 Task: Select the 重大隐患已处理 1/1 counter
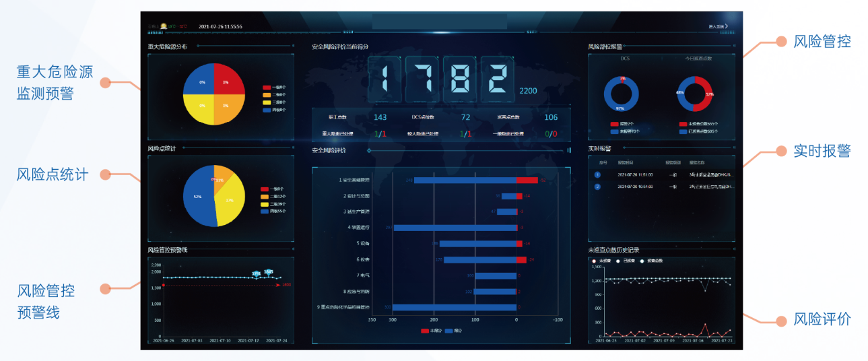380,134
